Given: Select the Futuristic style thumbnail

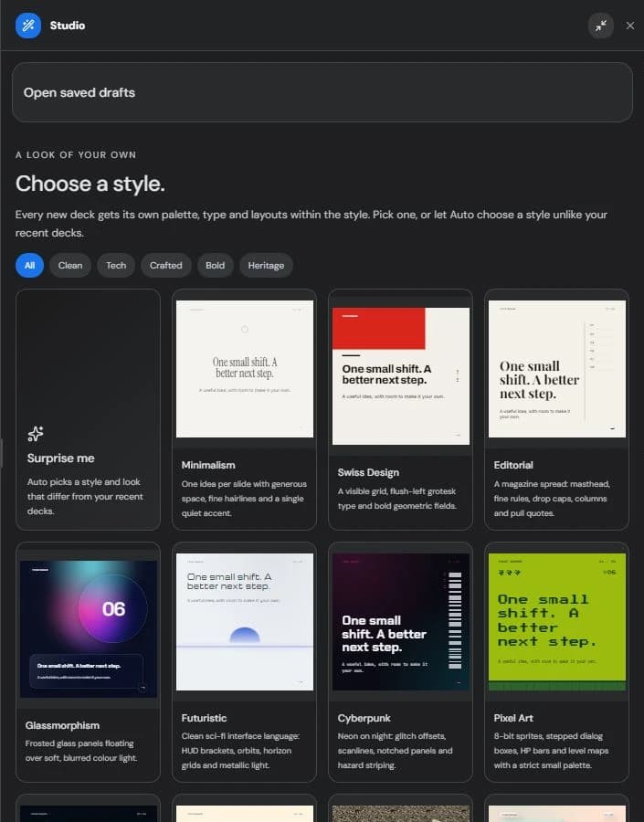Looking at the screenshot, I should click(x=245, y=622).
